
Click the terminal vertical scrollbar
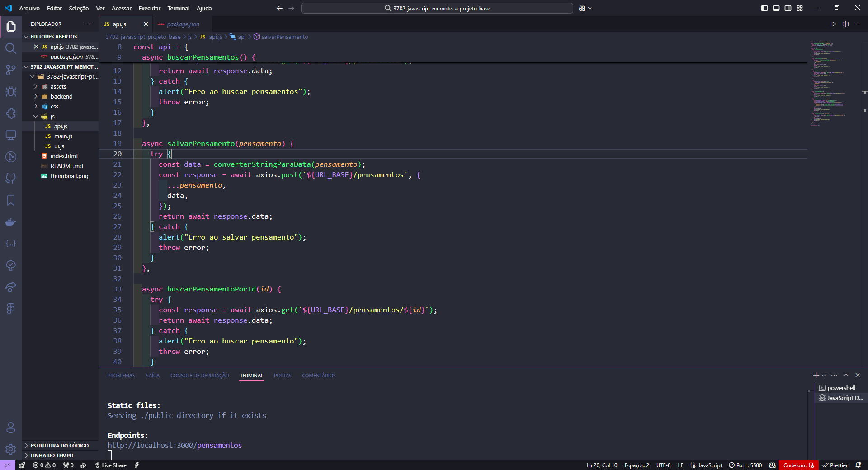809,420
